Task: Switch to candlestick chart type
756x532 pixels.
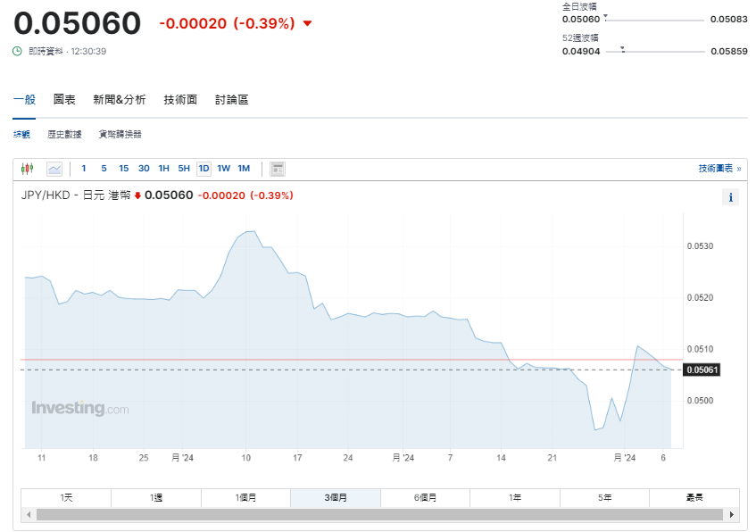Action: (27, 168)
